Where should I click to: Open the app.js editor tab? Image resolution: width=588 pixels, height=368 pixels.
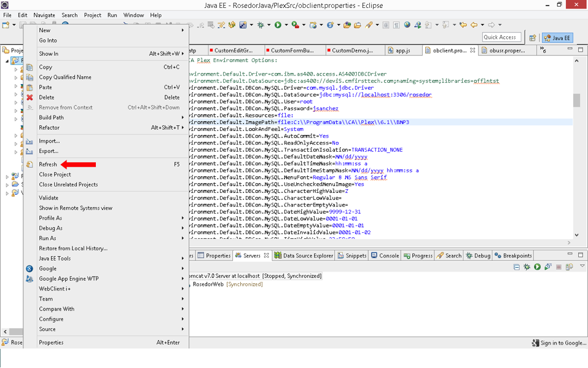coord(403,50)
